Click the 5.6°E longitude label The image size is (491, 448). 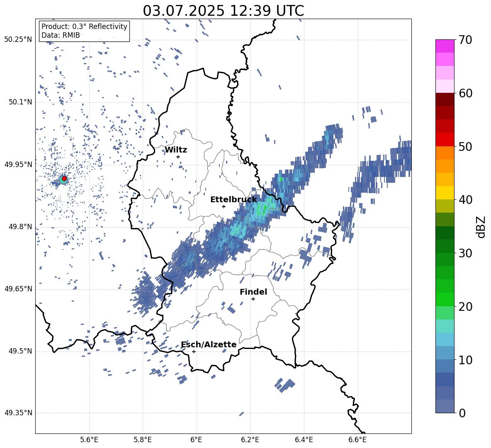pos(89,440)
